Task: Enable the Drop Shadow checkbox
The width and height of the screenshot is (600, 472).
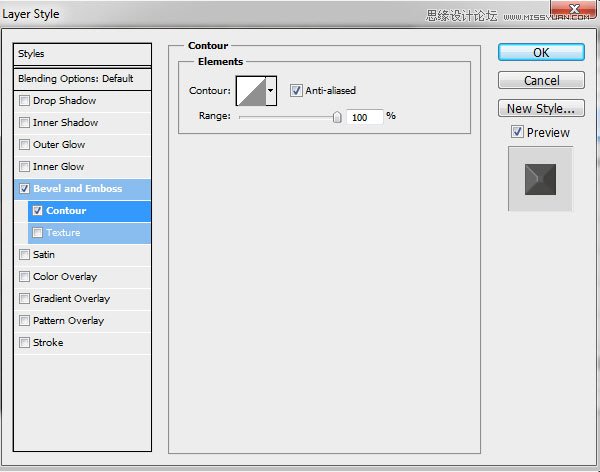Action: [24, 100]
